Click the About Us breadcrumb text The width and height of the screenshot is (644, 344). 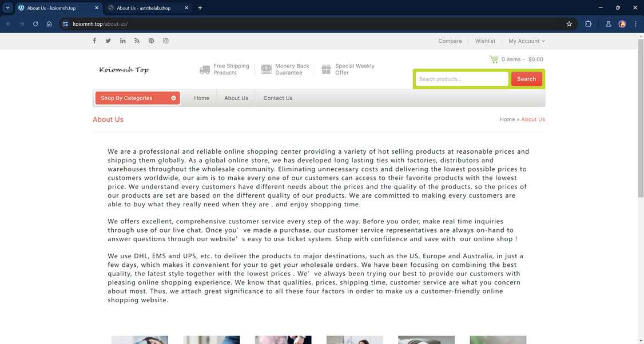point(533,119)
